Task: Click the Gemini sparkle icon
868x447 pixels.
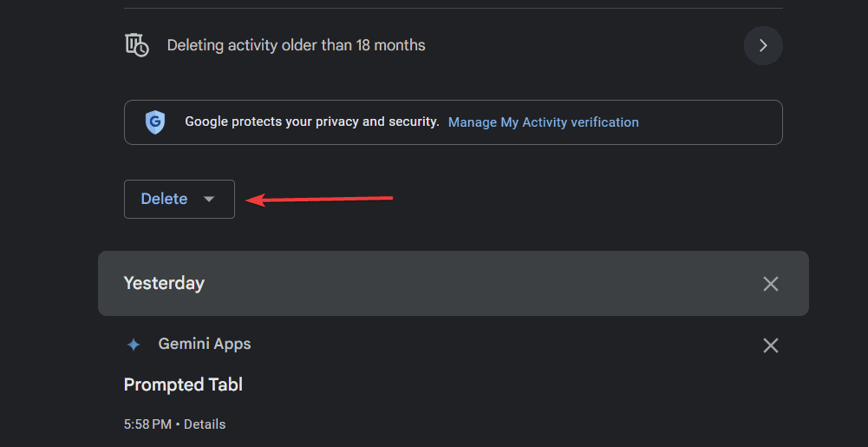Action: pos(134,345)
